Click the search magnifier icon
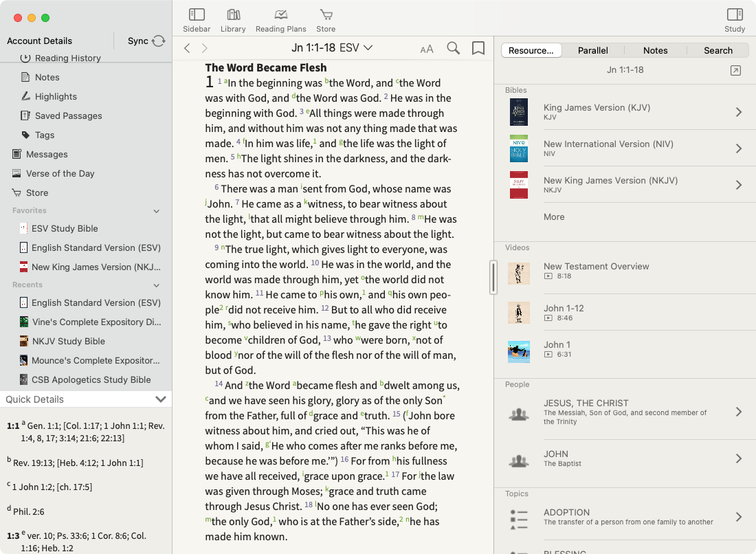The height and width of the screenshot is (554, 756). [x=453, y=48]
